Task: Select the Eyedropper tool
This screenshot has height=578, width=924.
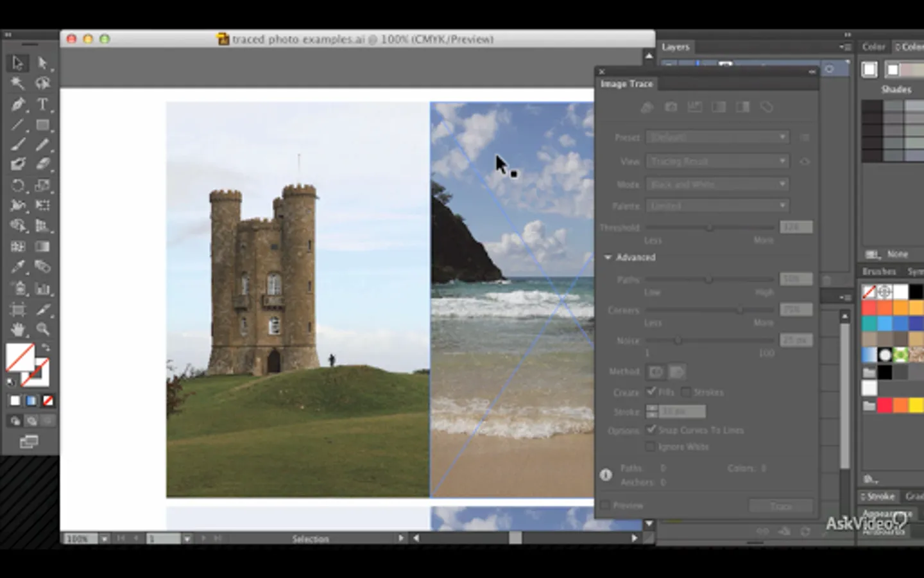Action: pos(17,267)
